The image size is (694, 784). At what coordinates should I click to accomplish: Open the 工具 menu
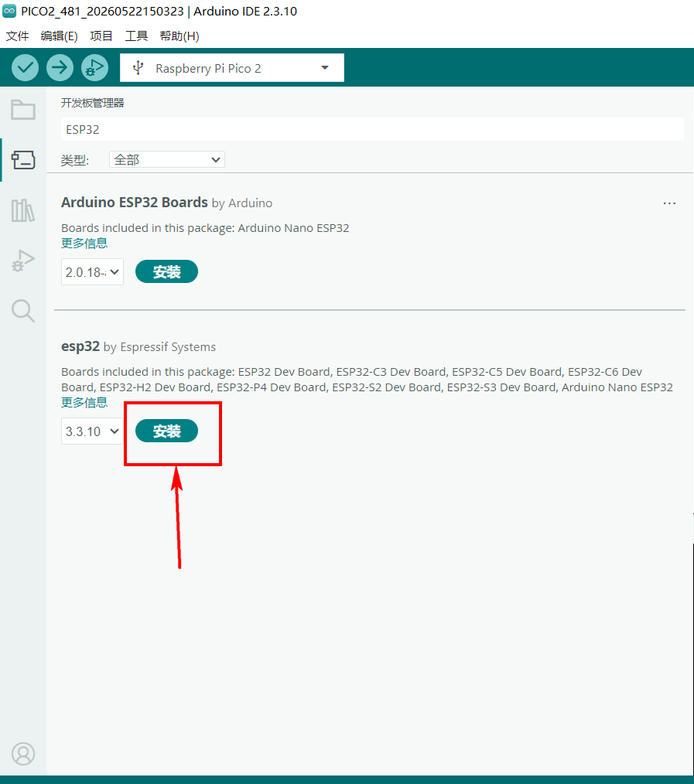(x=136, y=36)
